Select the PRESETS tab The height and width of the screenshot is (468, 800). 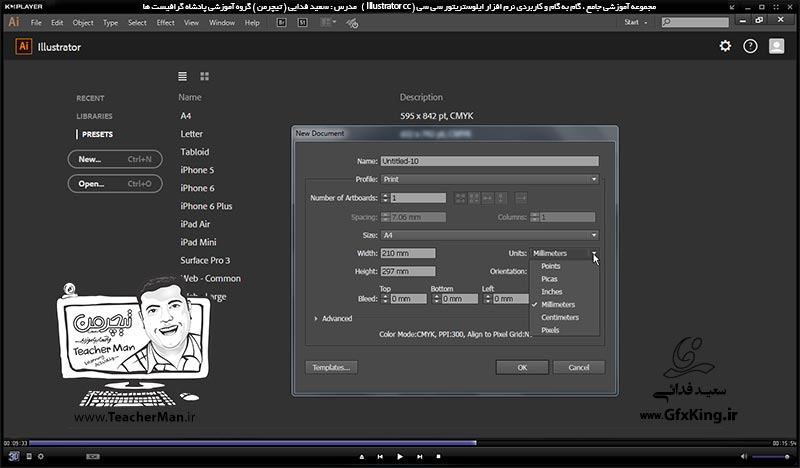coord(97,134)
